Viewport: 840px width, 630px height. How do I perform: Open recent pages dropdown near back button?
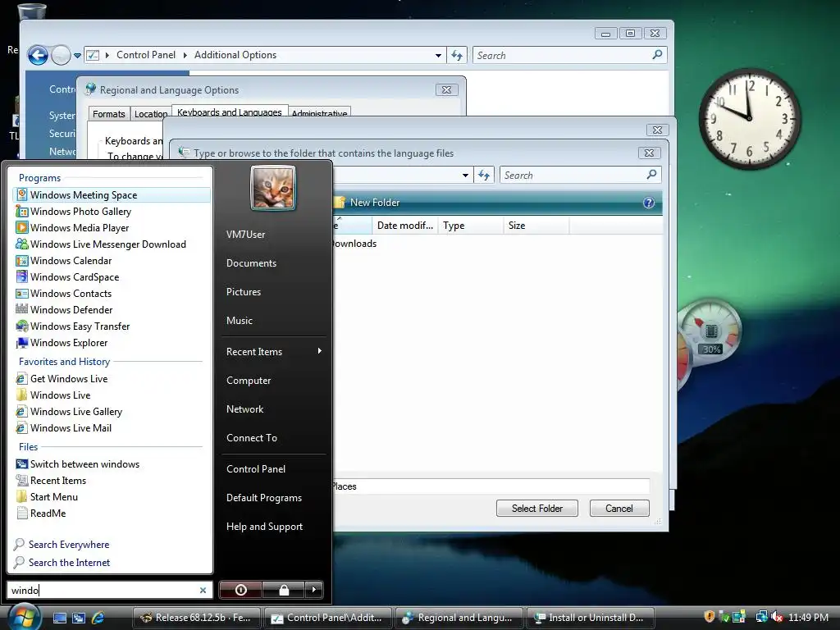click(x=77, y=55)
